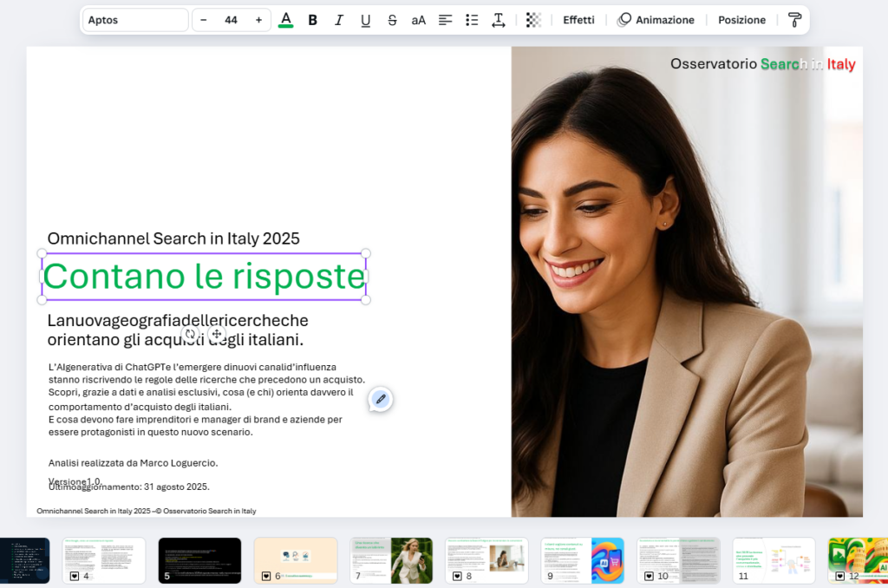
Task: Open the Aptos font selector
Action: 134,18
